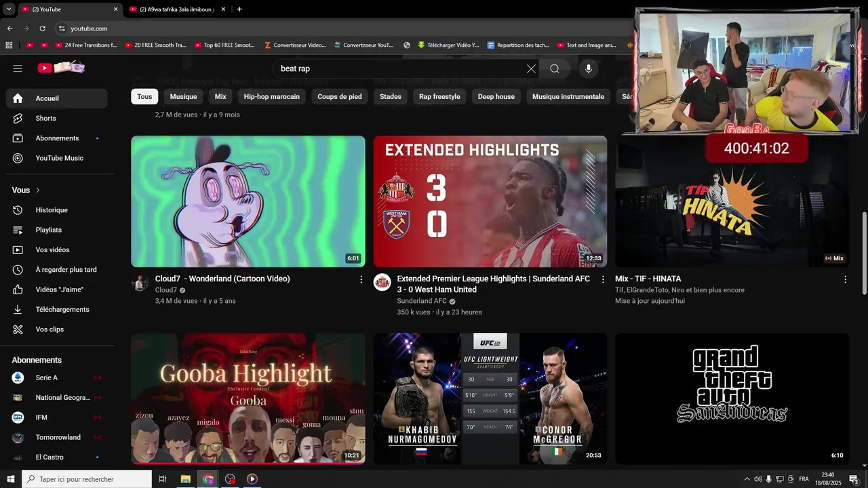Expand the Vous section
Screen dimensions: 868x488
tap(26, 190)
